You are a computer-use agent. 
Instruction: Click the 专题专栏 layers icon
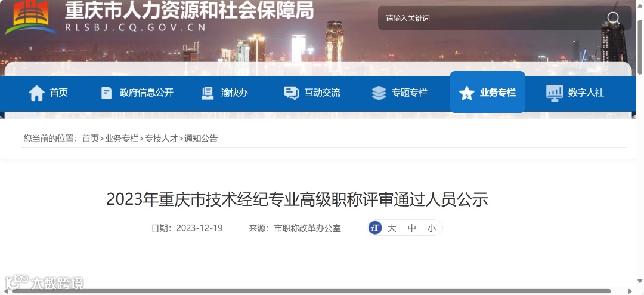tap(379, 93)
